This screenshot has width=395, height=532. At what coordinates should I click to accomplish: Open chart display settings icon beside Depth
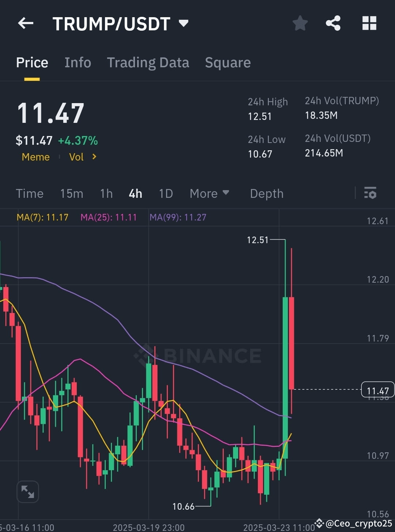pyautogui.click(x=370, y=193)
